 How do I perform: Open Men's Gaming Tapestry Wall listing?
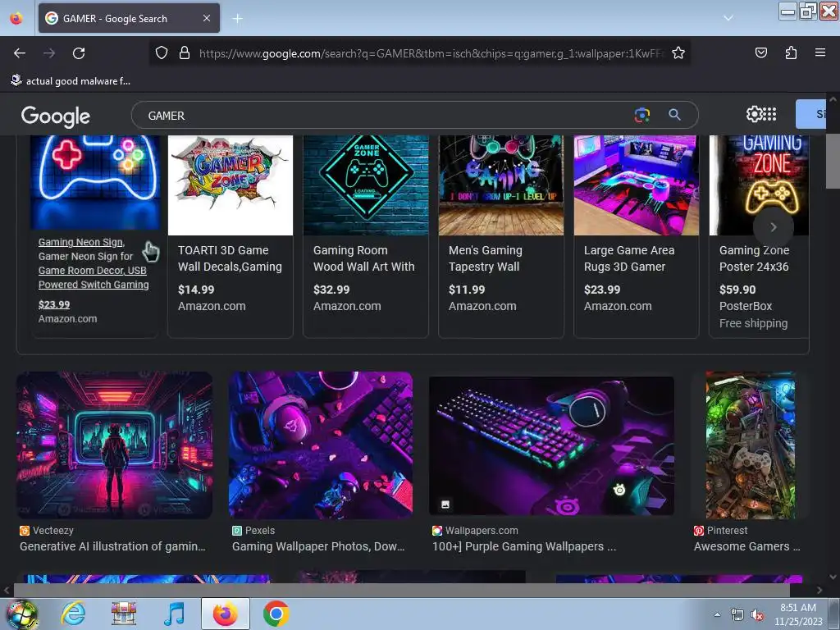pos(486,258)
